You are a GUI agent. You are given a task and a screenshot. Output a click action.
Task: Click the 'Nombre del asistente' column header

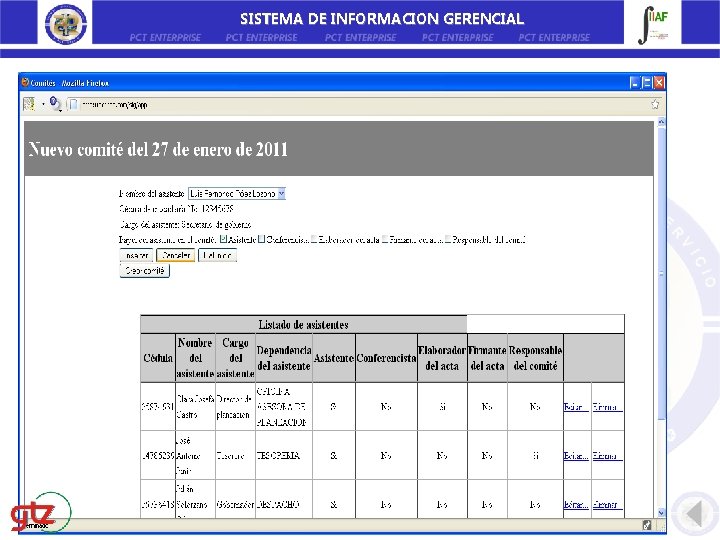(195, 358)
